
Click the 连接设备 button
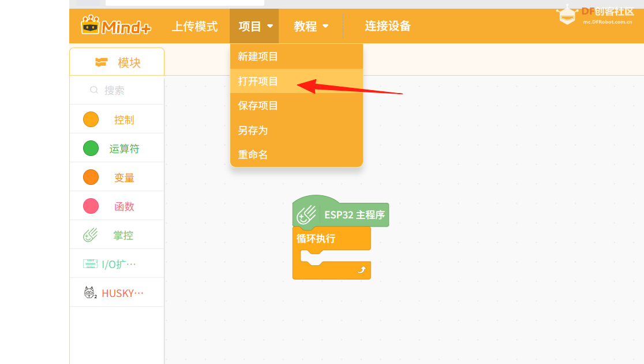point(387,25)
